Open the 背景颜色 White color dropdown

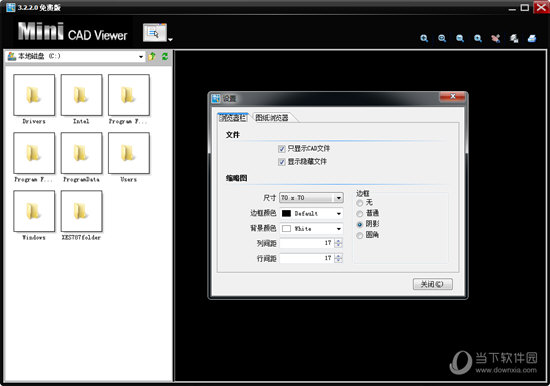(x=311, y=229)
